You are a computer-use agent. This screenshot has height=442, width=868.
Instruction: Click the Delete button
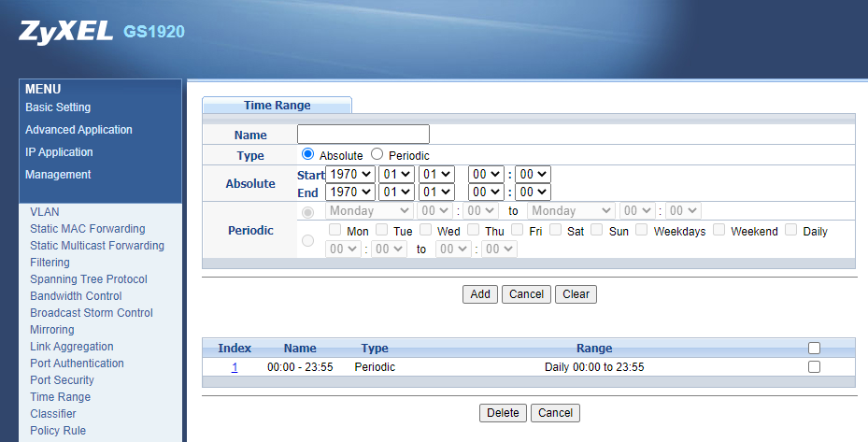point(503,413)
